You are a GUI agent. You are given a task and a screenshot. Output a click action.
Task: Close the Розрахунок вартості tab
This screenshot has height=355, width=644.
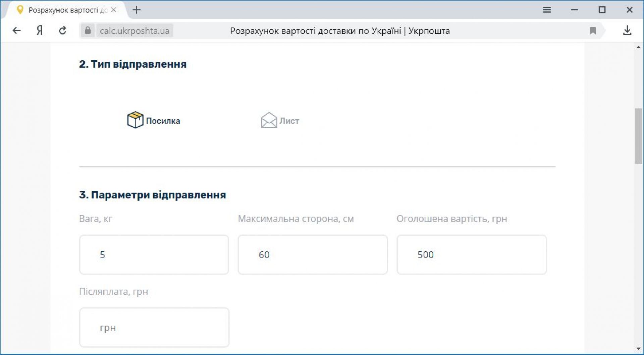pos(114,10)
